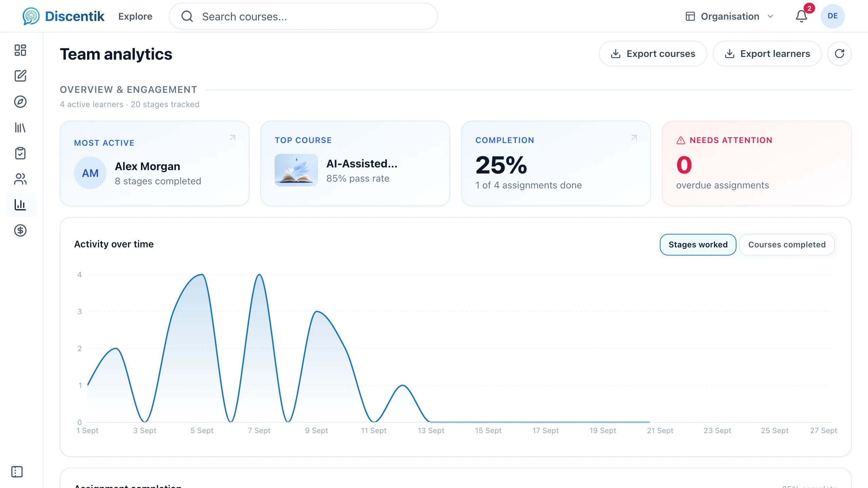Click the '21 Sept' axis label
This screenshot has width=868, height=488.
(x=660, y=430)
